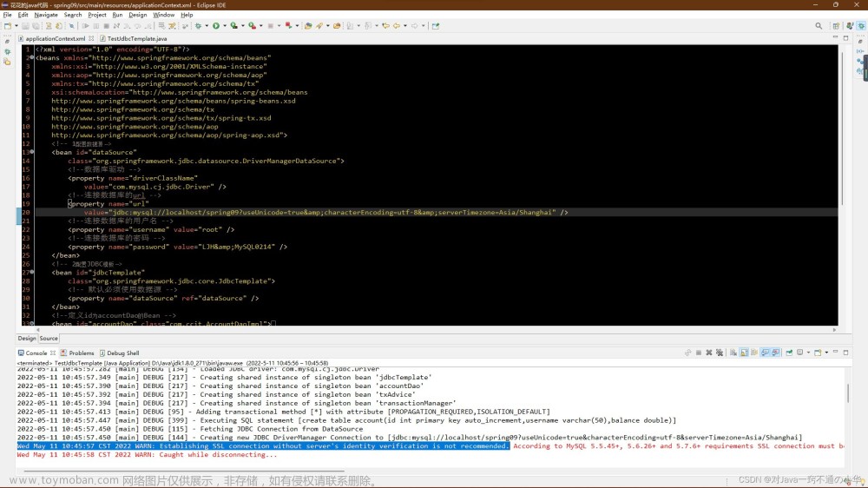Click the Source tab below the editor
Viewport: 868px width, 488px height.
click(49, 338)
